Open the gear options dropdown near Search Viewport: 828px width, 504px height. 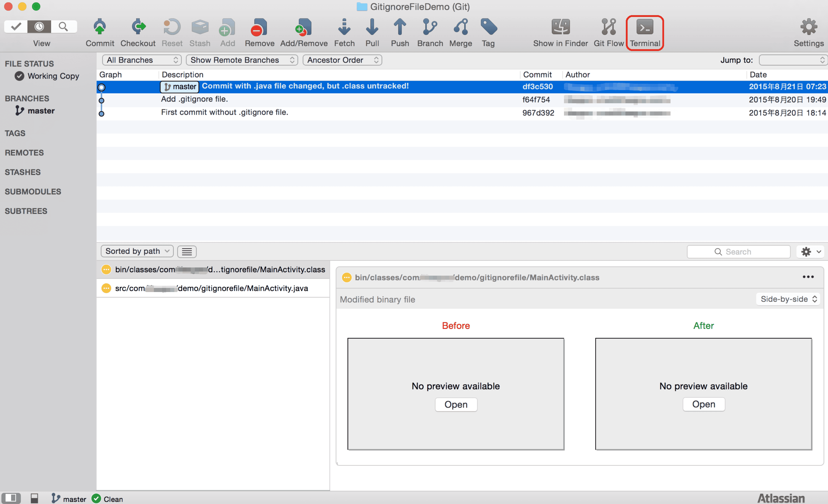pyautogui.click(x=811, y=252)
